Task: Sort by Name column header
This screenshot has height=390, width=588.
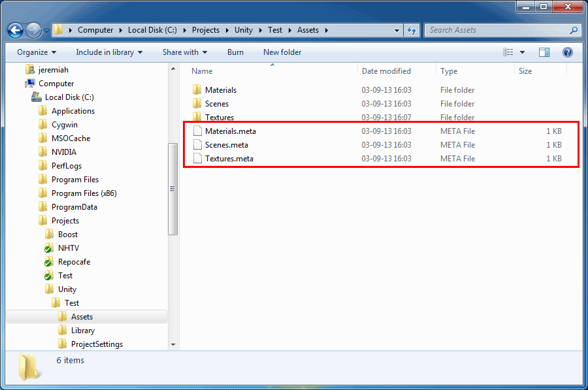Action: [202, 71]
